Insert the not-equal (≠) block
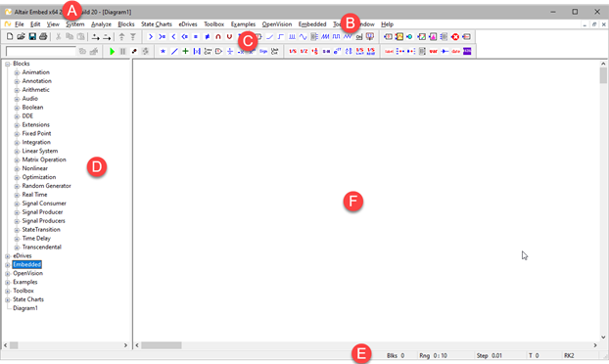The image size is (609, 364). [x=207, y=36]
